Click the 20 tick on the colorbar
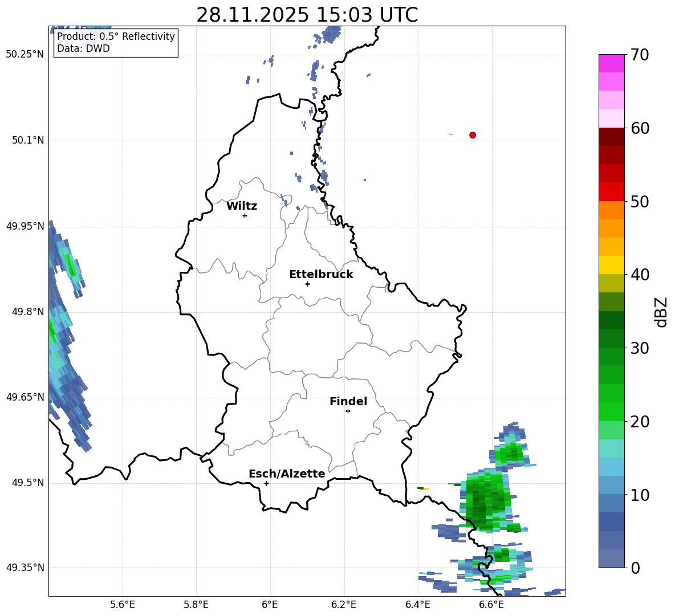This screenshot has width=675, height=616. point(640,422)
